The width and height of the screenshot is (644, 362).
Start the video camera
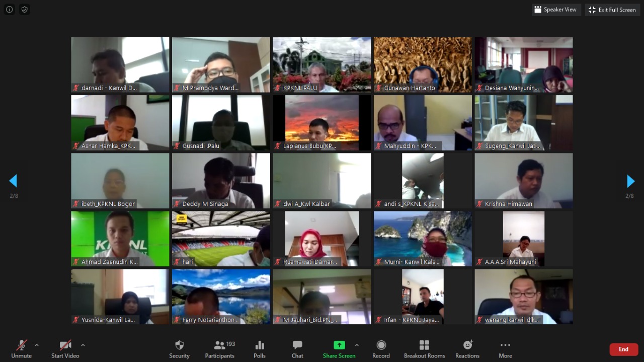pyautogui.click(x=65, y=349)
